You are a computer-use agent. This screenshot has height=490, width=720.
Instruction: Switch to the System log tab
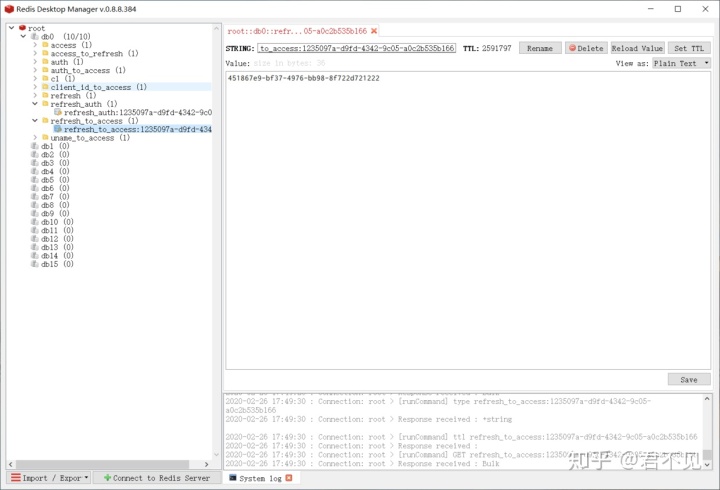[x=260, y=478]
